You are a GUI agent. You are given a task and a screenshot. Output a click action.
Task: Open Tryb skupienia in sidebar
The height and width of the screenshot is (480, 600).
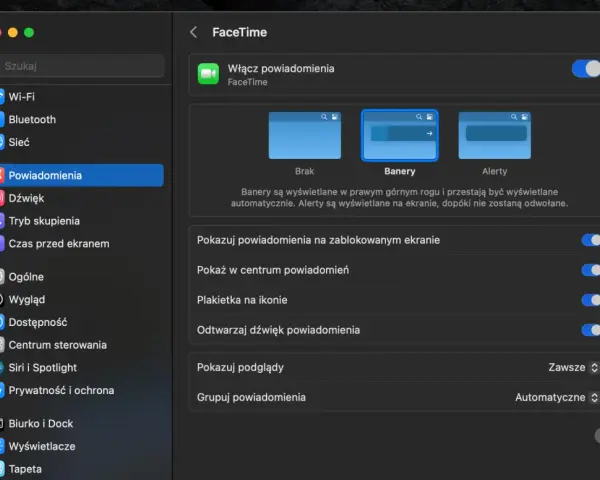(82, 221)
